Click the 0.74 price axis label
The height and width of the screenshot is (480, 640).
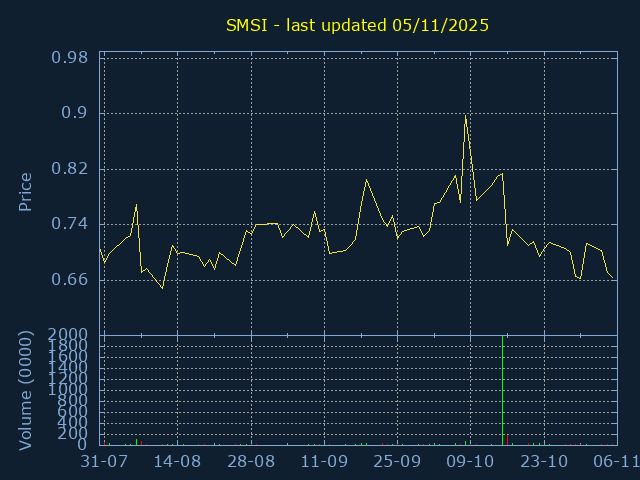[69, 224]
